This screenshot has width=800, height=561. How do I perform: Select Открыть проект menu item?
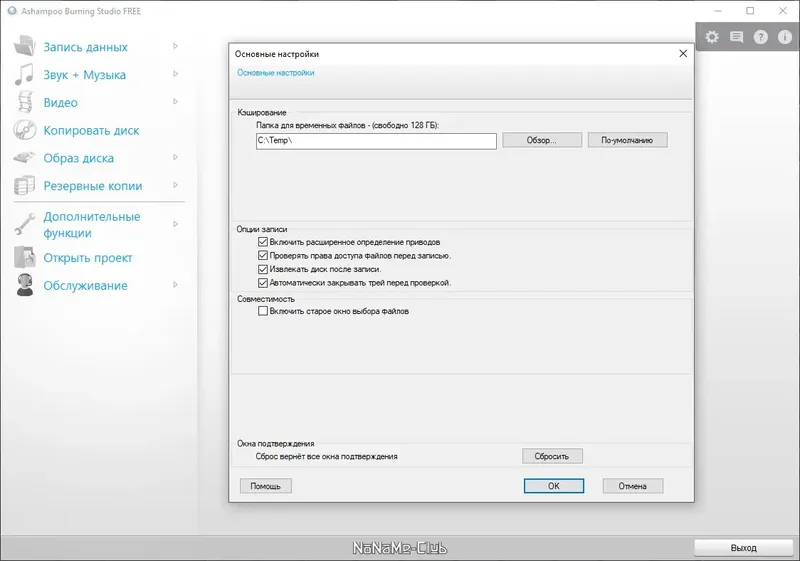tap(87, 258)
